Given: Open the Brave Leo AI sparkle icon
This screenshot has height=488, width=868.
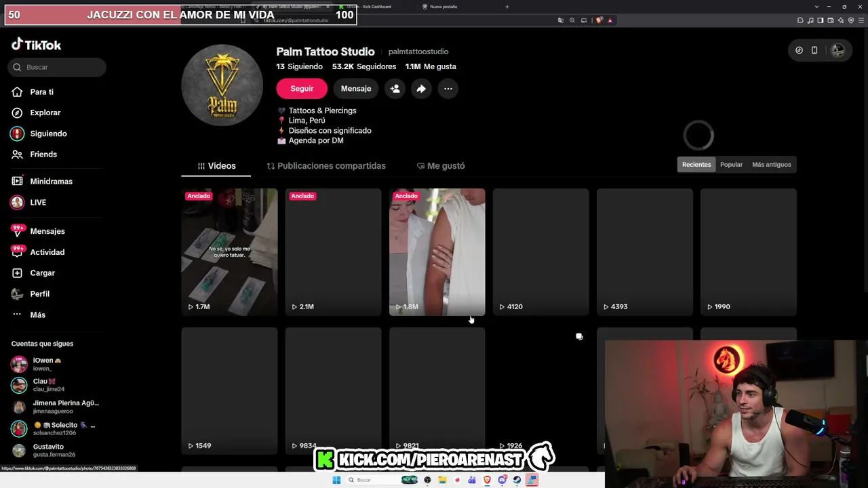Looking at the screenshot, I should coord(841,20).
